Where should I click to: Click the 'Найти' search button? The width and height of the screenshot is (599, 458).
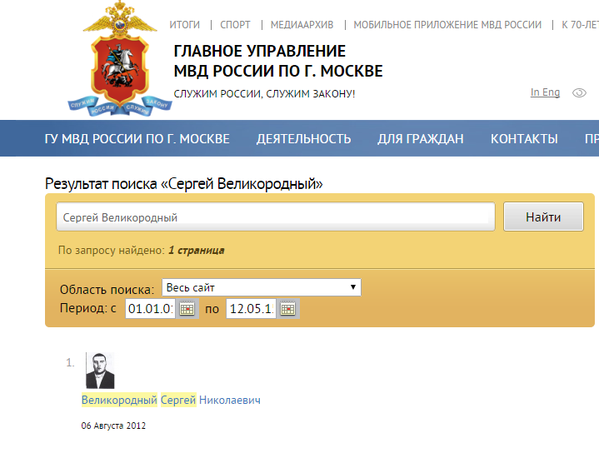[543, 217]
